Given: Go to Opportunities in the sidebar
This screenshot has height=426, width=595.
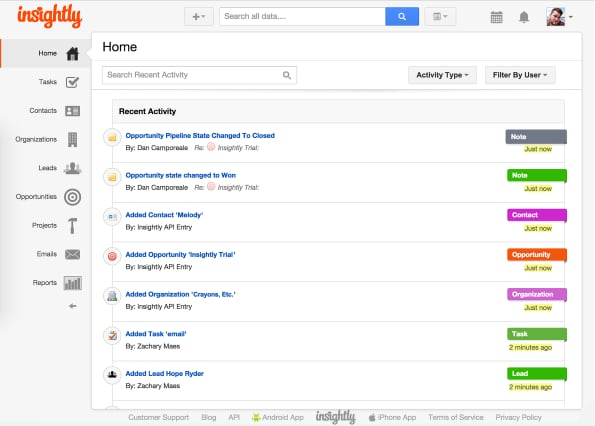Looking at the screenshot, I should pyautogui.click(x=36, y=197).
